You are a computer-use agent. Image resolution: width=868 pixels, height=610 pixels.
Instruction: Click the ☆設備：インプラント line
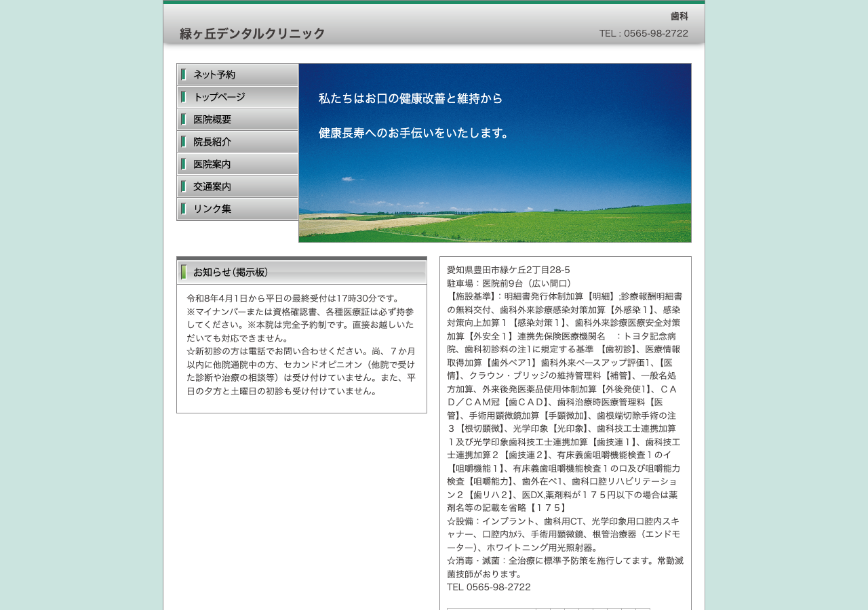(x=564, y=534)
